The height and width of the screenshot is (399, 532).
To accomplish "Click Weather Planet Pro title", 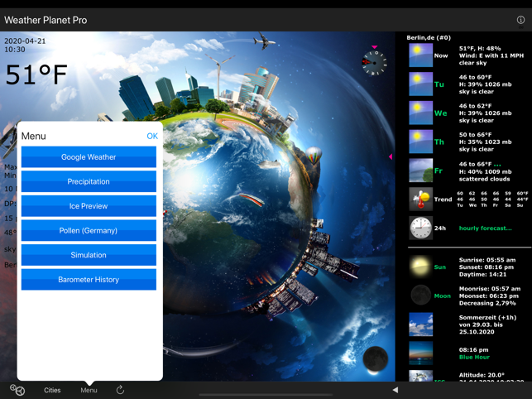I will click(46, 20).
